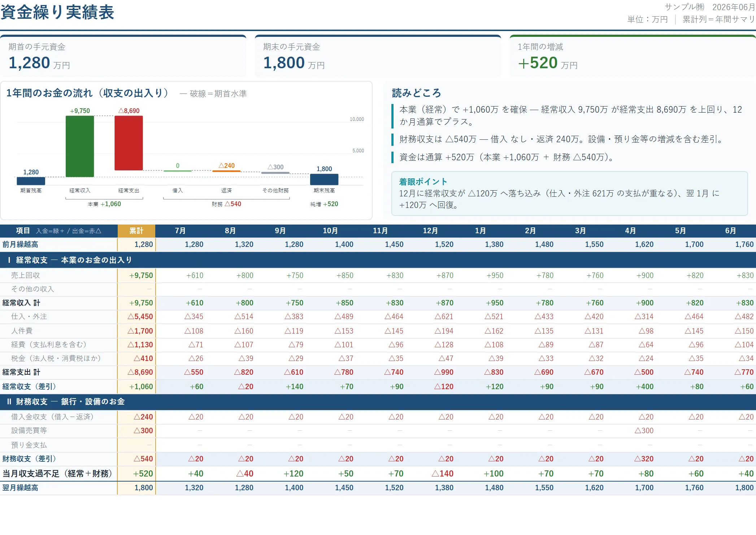756x535 pixels.
Task: Click the 読みどころ heading
Action: pyautogui.click(x=416, y=93)
